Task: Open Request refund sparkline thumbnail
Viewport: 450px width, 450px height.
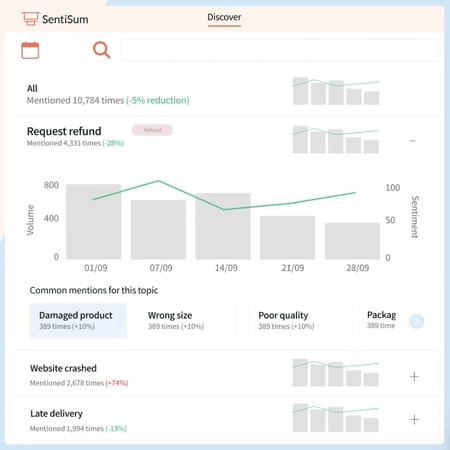Action: click(x=336, y=139)
